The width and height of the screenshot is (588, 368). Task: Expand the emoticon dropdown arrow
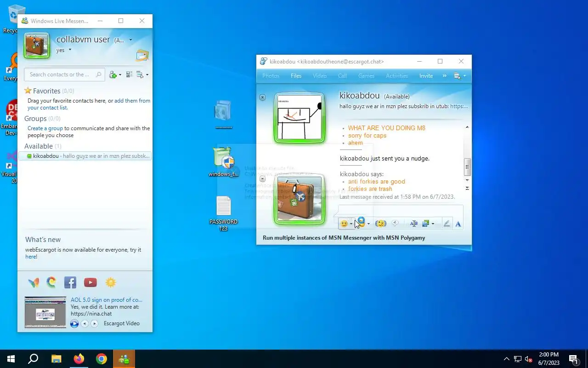tap(351, 224)
